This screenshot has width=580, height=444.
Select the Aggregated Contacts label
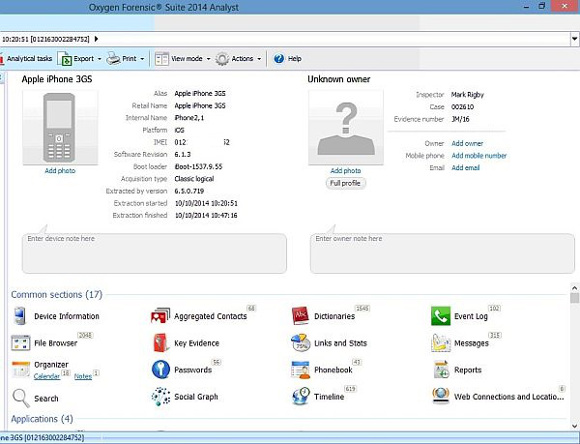click(x=210, y=316)
